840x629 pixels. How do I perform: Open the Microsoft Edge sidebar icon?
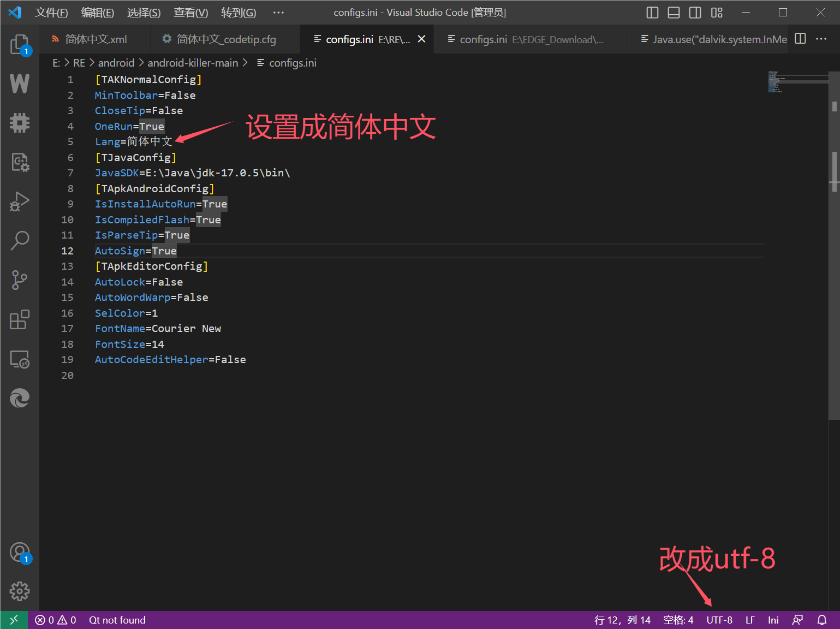[x=20, y=398]
